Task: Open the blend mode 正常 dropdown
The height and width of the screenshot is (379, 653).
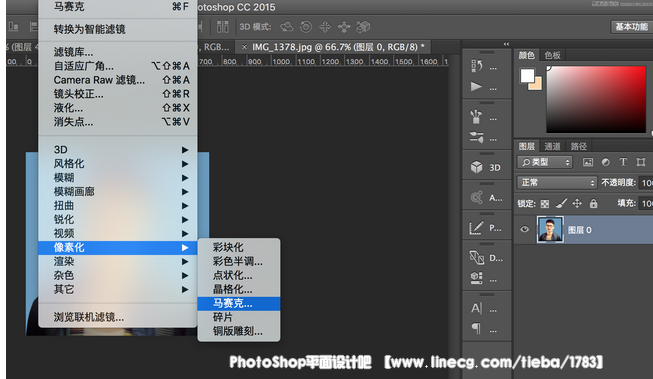Action: pyautogui.click(x=557, y=182)
